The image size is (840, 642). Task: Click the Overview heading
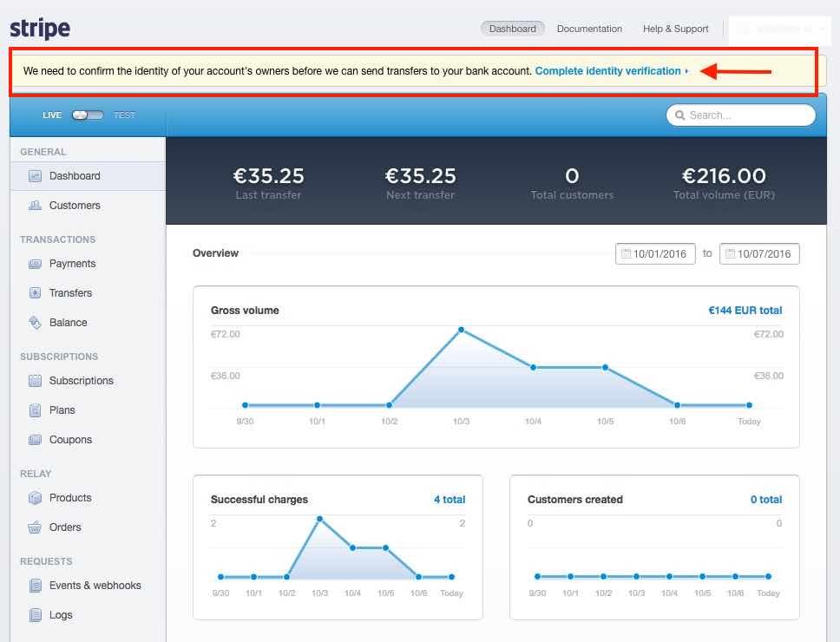pyautogui.click(x=215, y=253)
